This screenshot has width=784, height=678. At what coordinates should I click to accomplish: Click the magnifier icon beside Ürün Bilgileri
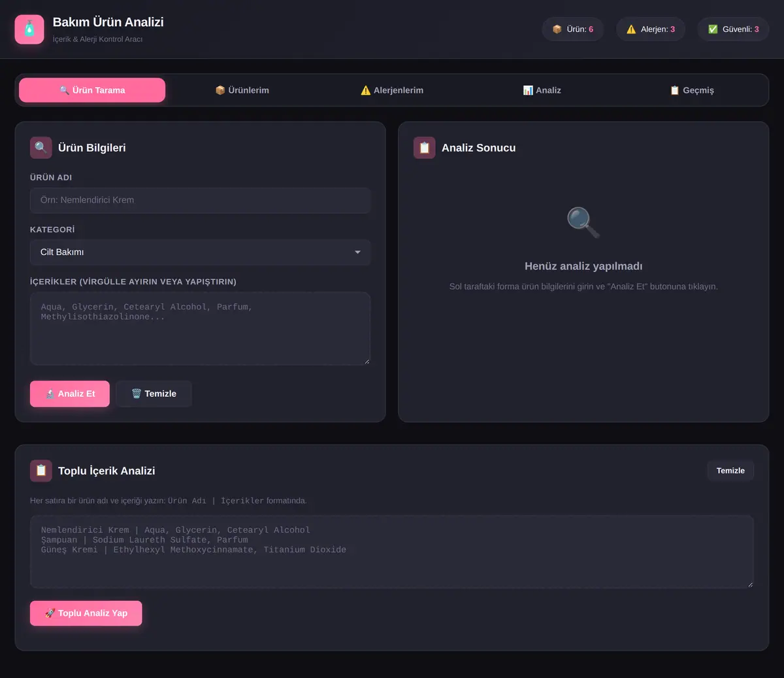(41, 148)
